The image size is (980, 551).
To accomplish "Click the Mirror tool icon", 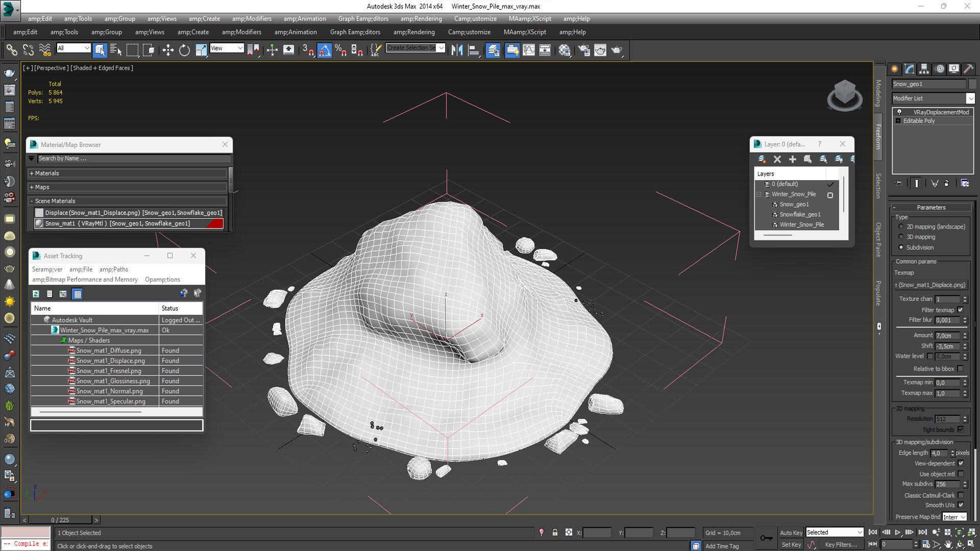I will tap(457, 50).
